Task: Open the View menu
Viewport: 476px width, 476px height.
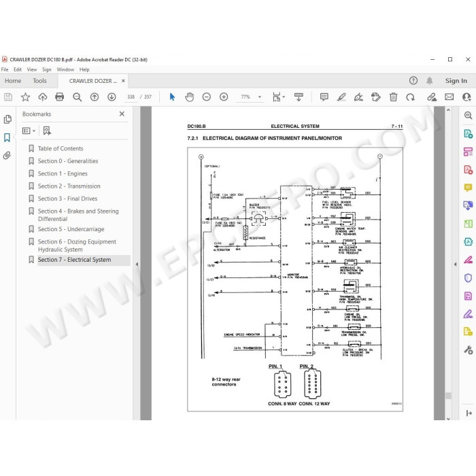Action: [x=32, y=69]
